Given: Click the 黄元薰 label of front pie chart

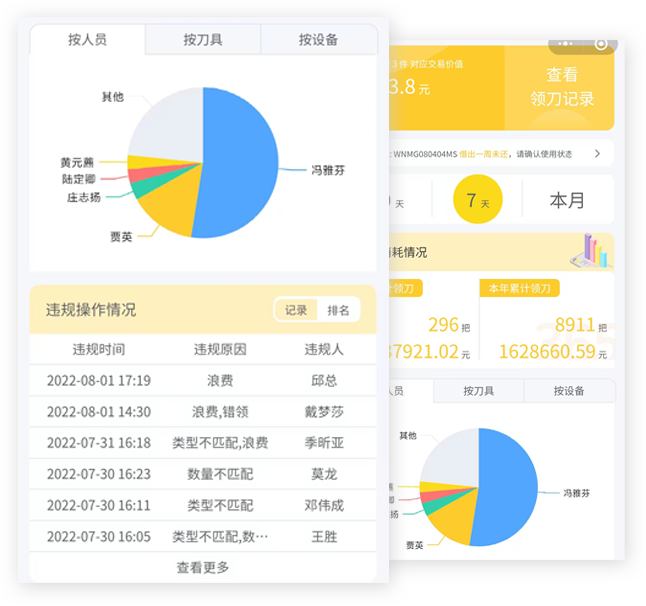Looking at the screenshot, I should (x=77, y=162).
